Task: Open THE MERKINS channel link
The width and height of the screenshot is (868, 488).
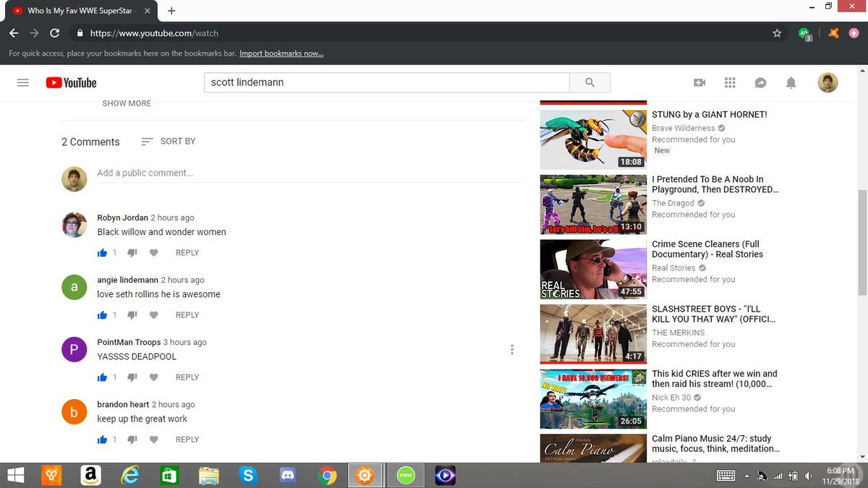Action: [678, 333]
